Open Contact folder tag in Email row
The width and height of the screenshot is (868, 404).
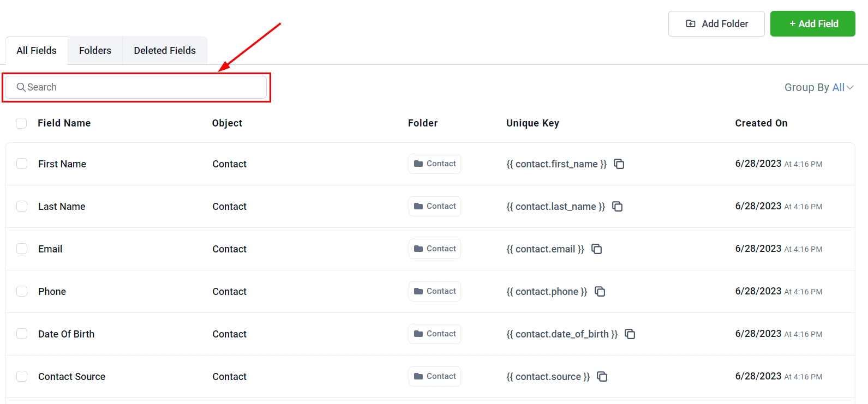[x=435, y=249]
